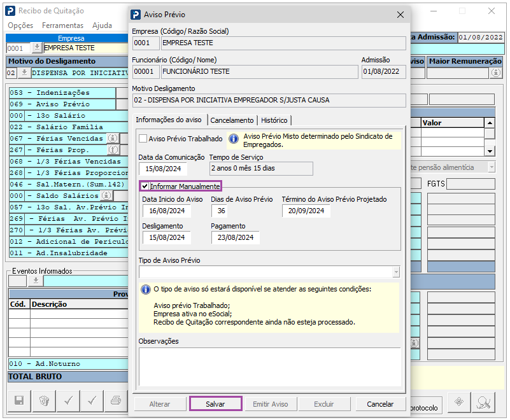
Task: Click the '069 - Aviso Prévio' row
Action: [62, 104]
